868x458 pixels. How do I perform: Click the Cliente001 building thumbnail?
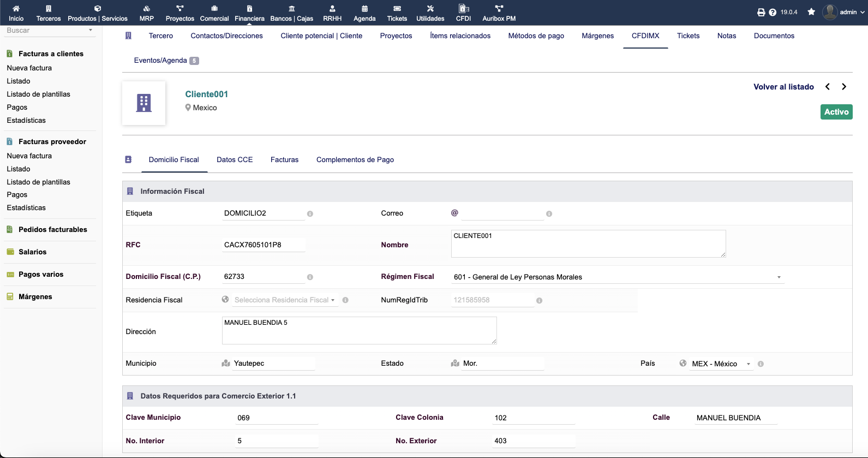point(144,103)
